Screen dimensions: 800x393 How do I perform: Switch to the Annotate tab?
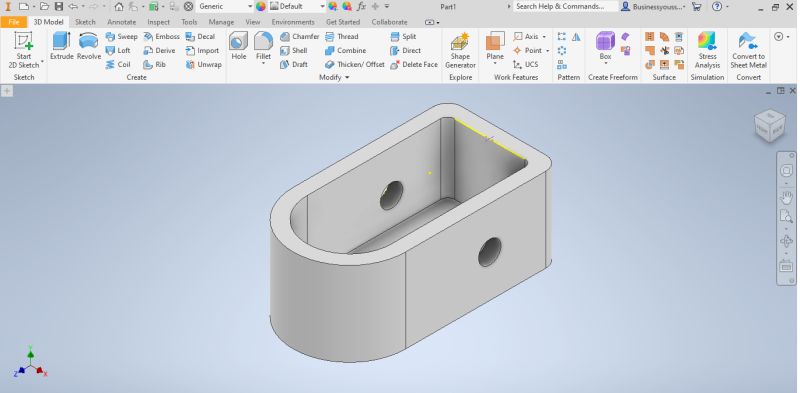point(121,22)
